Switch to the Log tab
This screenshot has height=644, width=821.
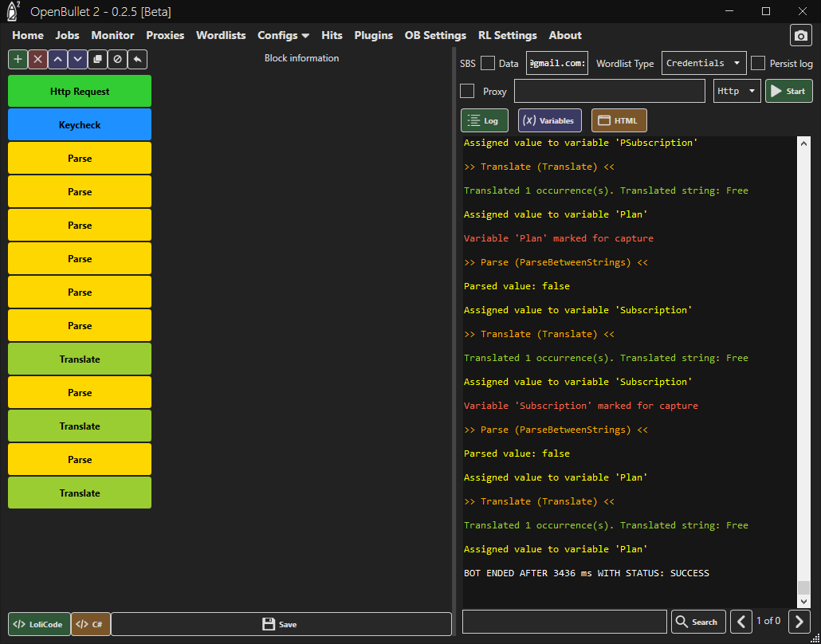(485, 120)
